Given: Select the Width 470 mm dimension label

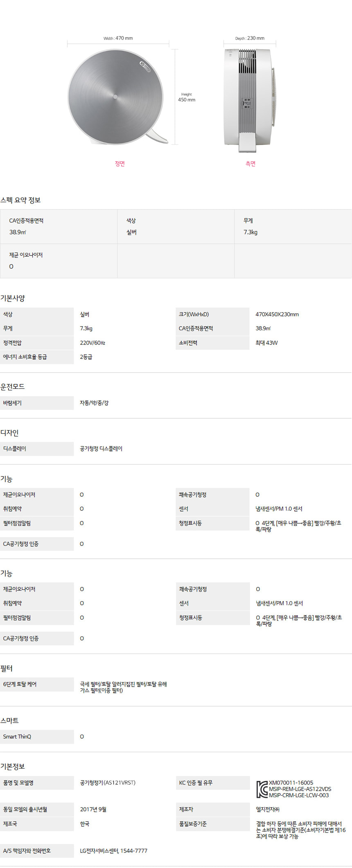Looking at the screenshot, I should (x=118, y=38).
